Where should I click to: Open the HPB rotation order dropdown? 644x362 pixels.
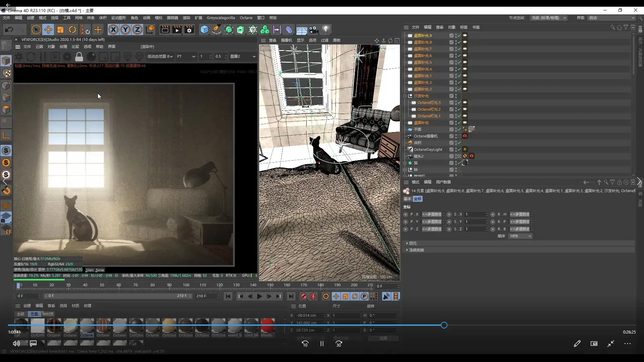pos(520,236)
